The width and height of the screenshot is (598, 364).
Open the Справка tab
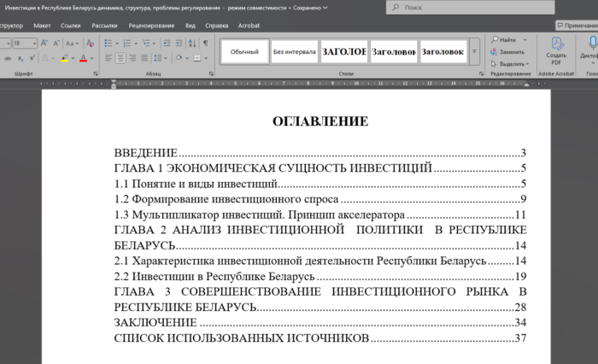[x=217, y=26]
